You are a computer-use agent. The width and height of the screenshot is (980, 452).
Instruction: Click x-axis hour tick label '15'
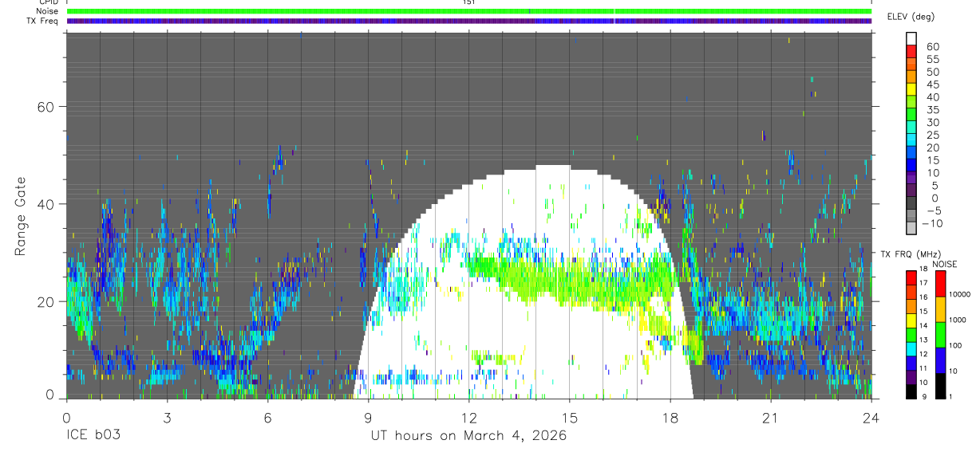[569, 418]
